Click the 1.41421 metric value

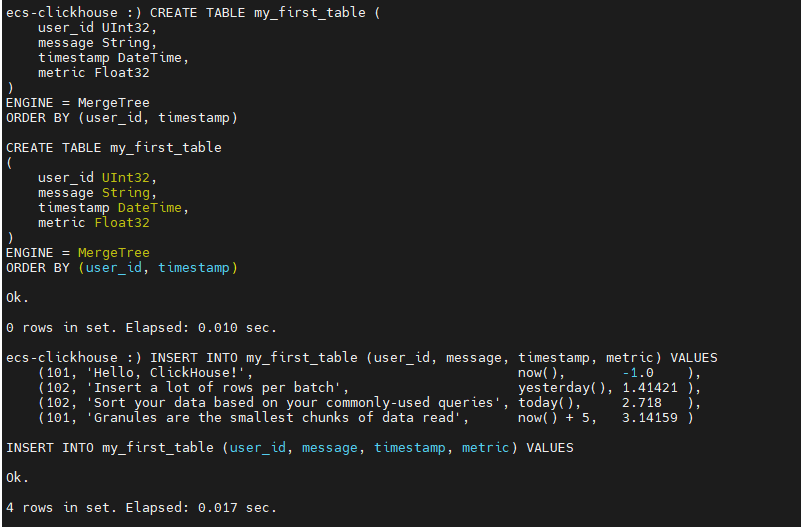pos(650,388)
